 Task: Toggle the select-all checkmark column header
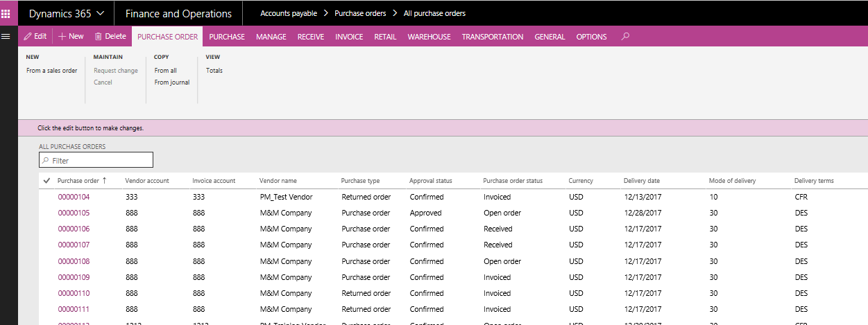[x=46, y=181]
